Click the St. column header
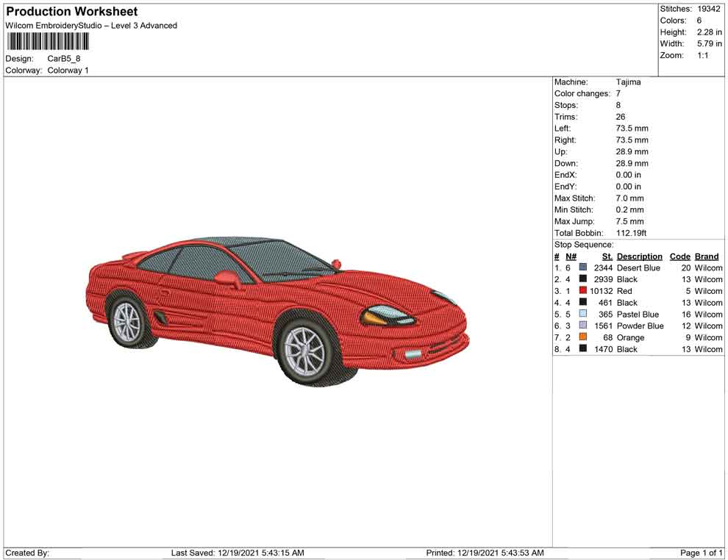The height and width of the screenshot is (560, 728). pyautogui.click(x=607, y=256)
